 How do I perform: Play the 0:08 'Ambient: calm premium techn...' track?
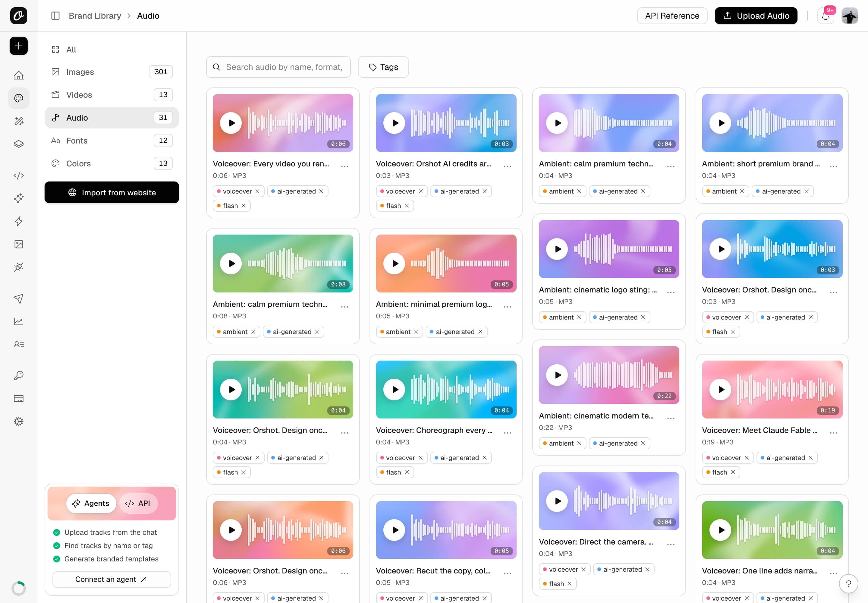(231, 264)
